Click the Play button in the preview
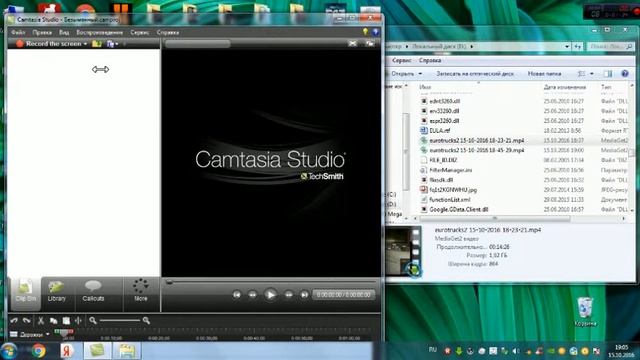This screenshot has width=640, height=360. point(270,295)
